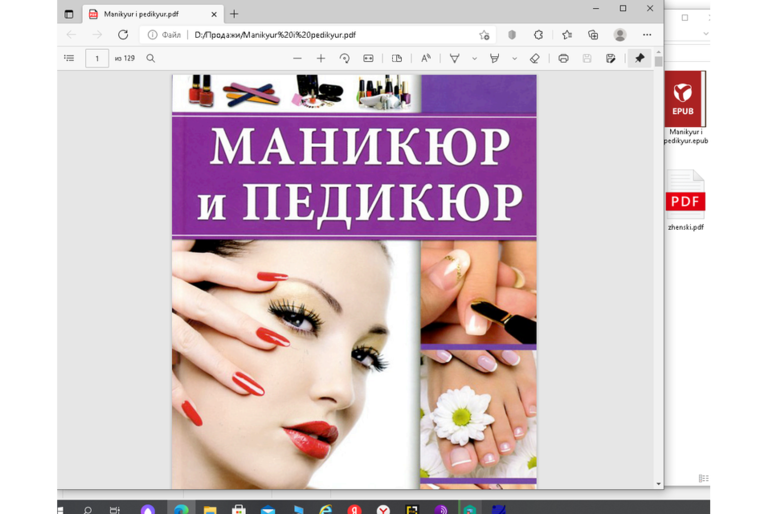The height and width of the screenshot is (514, 770).
Task: Click the scroll down arrow of PDF viewer
Action: point(659,484)
